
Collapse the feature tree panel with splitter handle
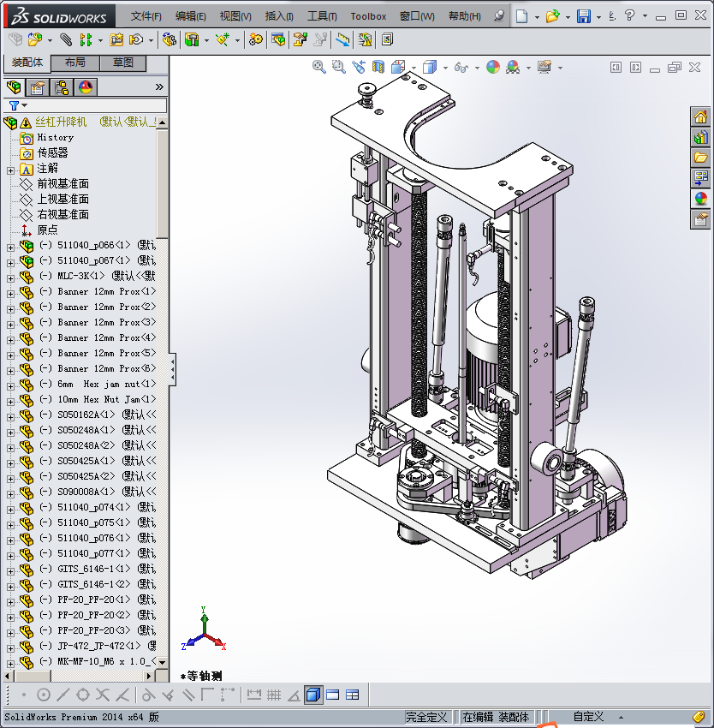pos(173,369)
